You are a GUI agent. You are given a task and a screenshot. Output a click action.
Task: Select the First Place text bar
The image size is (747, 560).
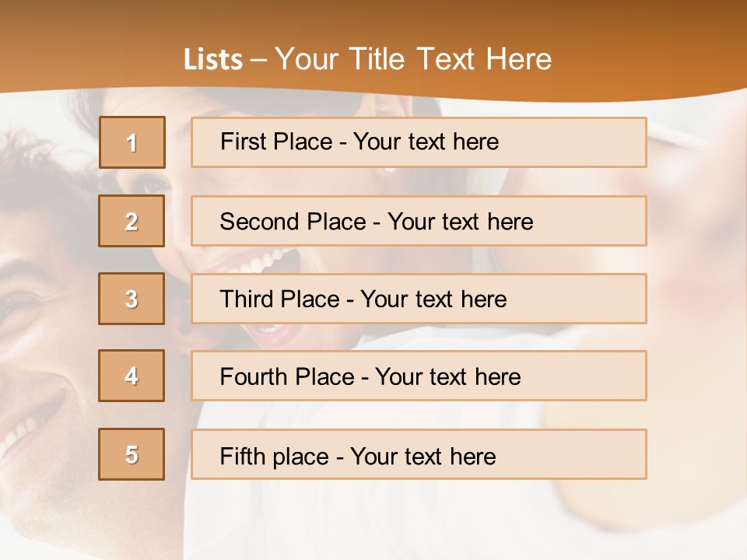point(419,142)
